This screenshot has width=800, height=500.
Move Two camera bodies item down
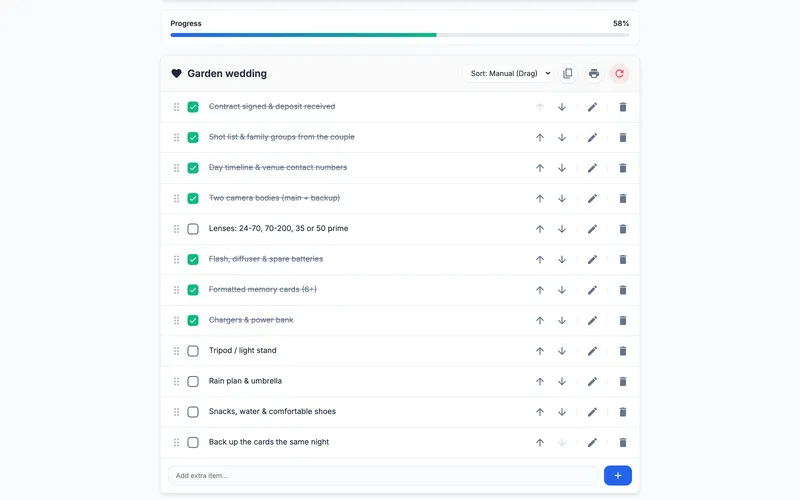pyautogui.click(x=562, y=198)
